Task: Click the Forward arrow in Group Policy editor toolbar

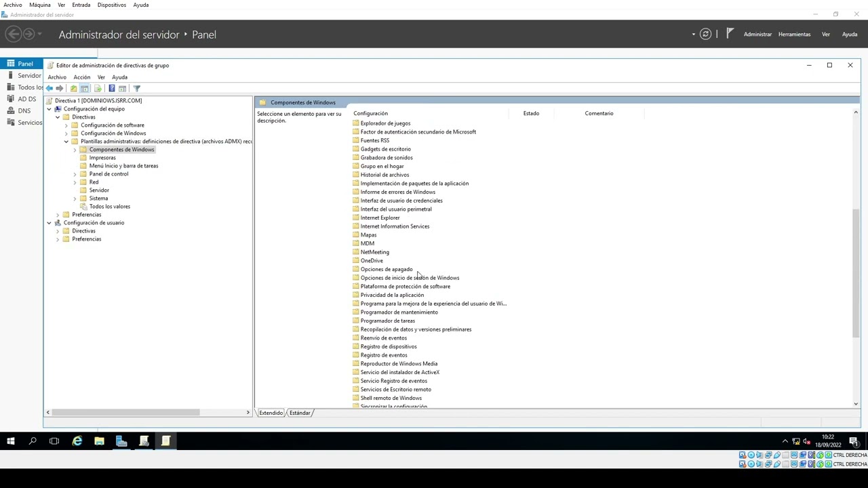Action: 60,88
